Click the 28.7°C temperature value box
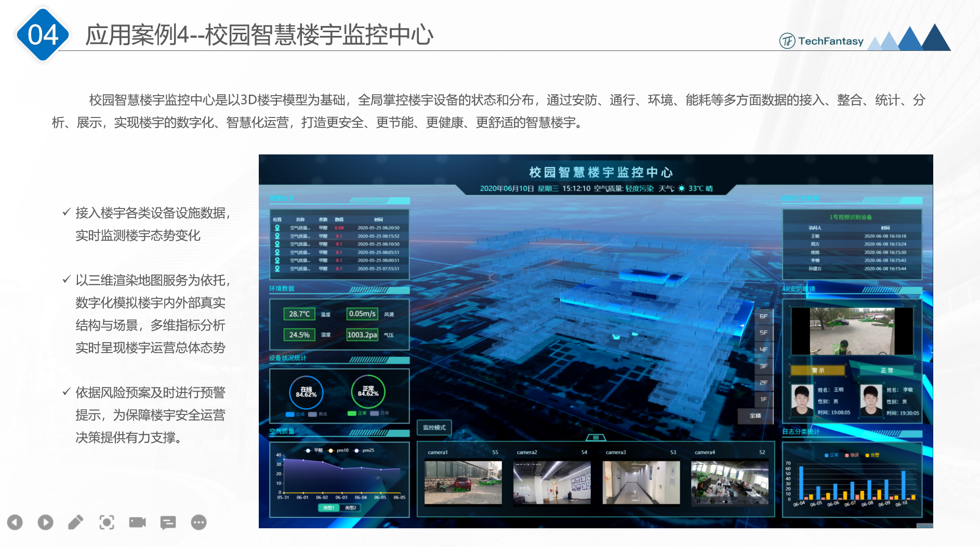980x547 pixels. (299, 314)
